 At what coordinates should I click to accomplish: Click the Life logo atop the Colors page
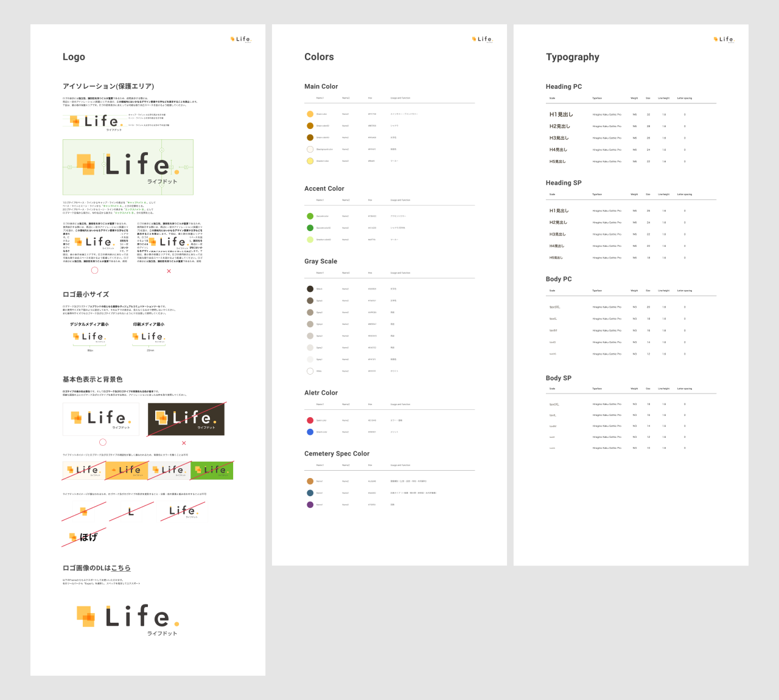tap(482, 39)
